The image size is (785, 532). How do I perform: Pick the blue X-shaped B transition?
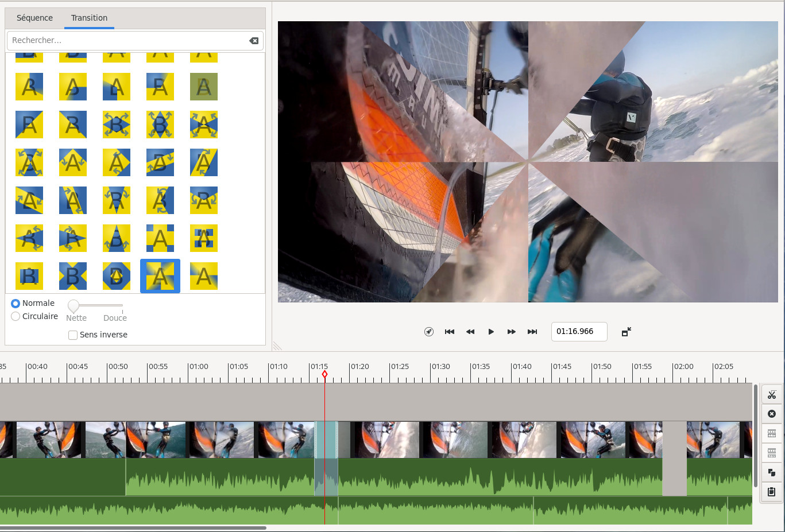pyautogui.click(x=73, y=276)
